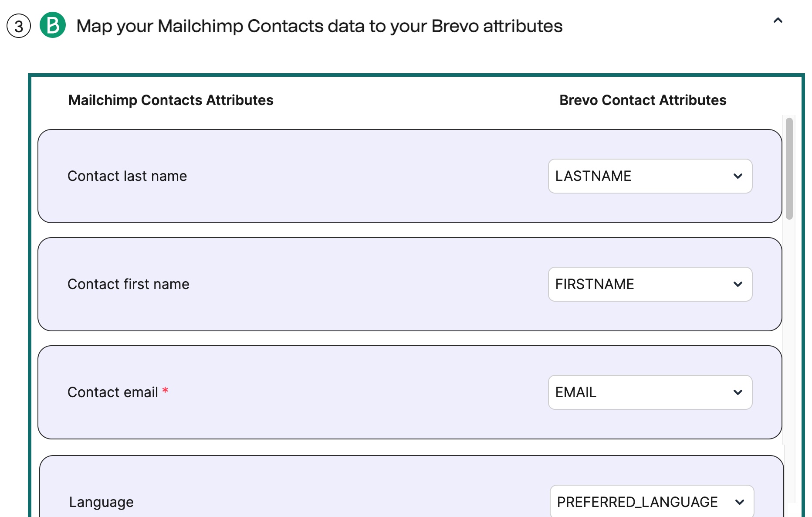Click the chevron inside the LASTNAME dropdown
The width and height of the screenshot is (812, 517).
[738, 176]
